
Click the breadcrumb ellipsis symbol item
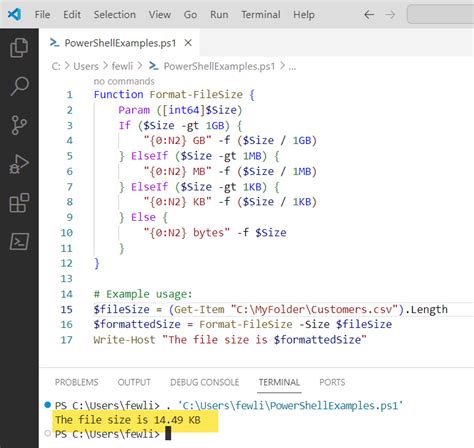292,67
